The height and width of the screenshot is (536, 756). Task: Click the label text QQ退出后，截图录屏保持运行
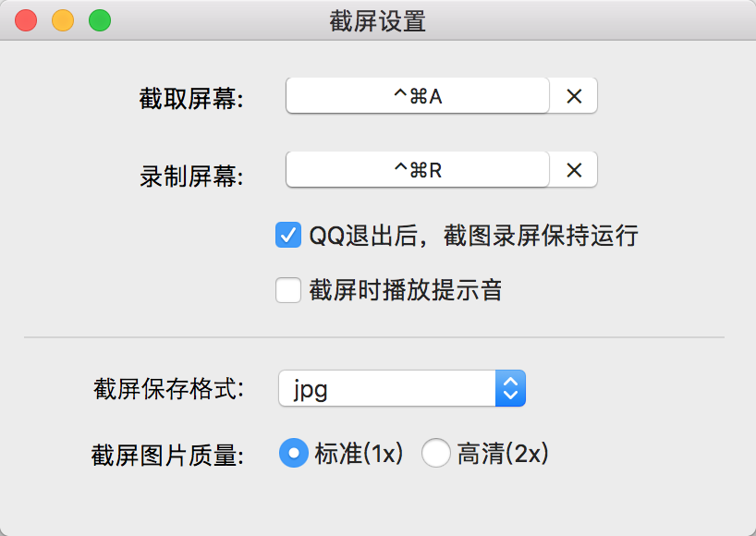tap(473, 236)
